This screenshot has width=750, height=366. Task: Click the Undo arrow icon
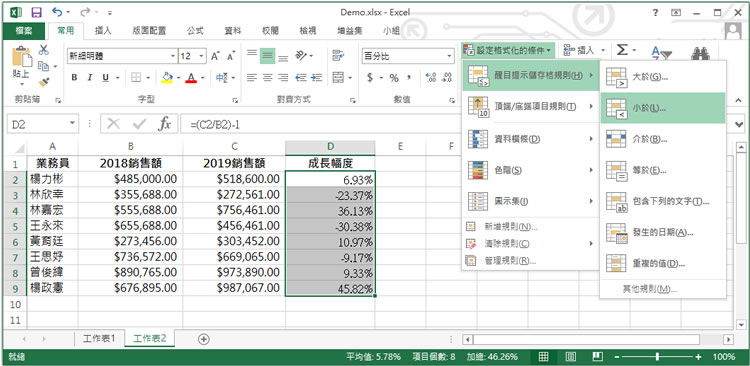pos(57,12)
